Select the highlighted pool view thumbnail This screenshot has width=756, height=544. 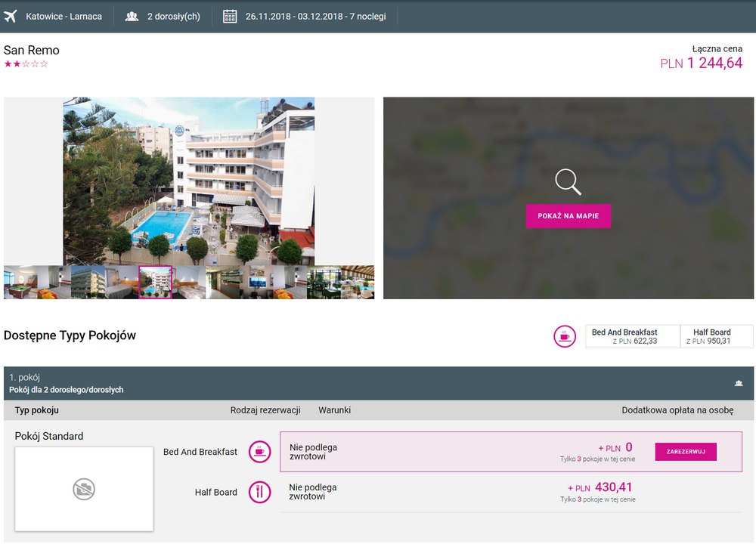156,283
